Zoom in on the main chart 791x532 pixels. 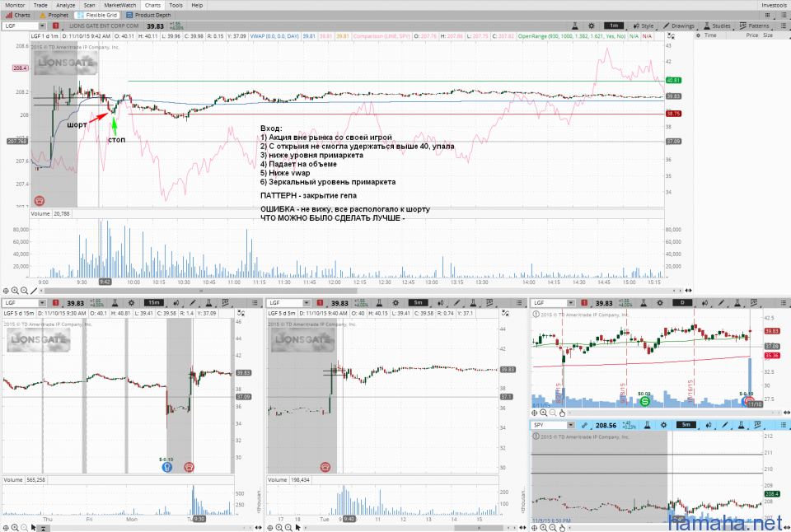pos(15,291)
